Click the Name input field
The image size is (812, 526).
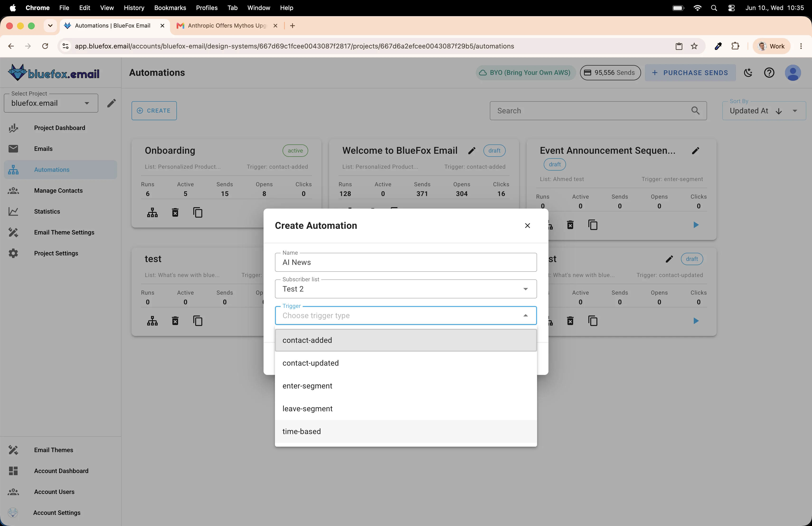(406, 262)
